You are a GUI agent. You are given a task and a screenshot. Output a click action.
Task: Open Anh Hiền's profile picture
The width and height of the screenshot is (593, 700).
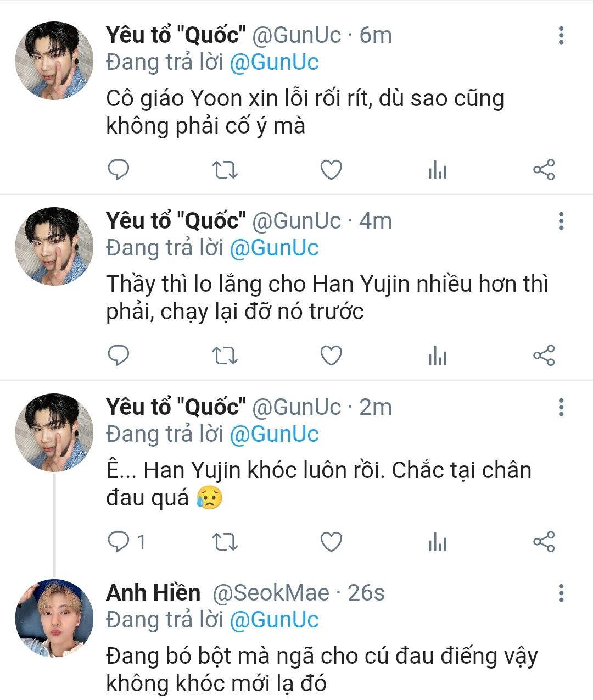point(54,618)
